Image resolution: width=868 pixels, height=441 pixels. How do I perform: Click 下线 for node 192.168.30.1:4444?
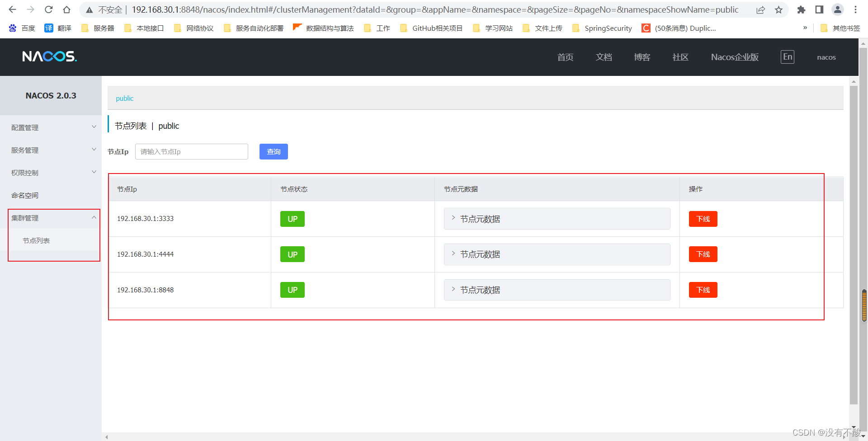pyautogui.click(x=703, y=254)
